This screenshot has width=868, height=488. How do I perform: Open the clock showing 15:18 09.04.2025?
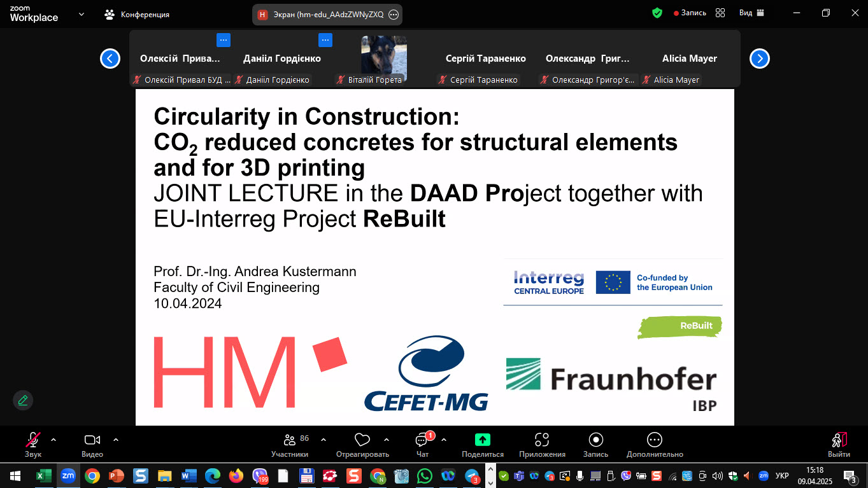pyautogui.click(x=815, y=475)
